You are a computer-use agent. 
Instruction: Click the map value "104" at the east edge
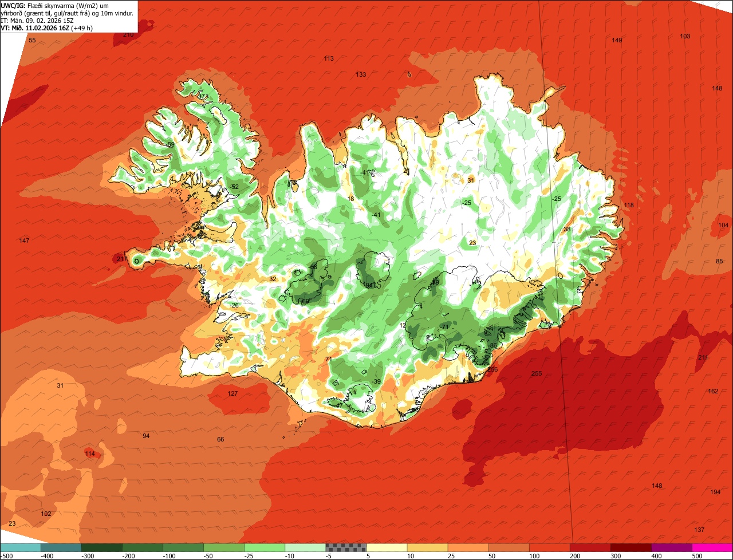pyautogui.click(x=723, y=225)
